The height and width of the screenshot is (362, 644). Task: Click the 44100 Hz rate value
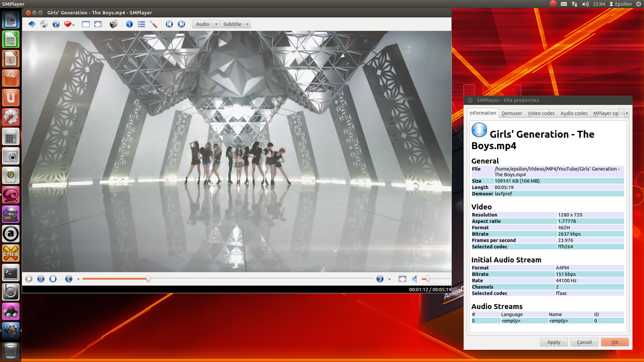(x=566, y=281)
